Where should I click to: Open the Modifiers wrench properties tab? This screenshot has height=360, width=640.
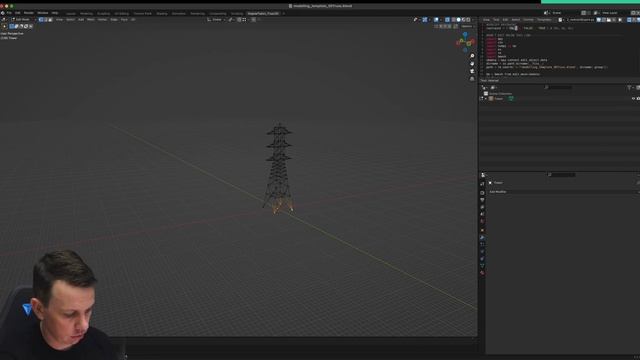(482, 237)
